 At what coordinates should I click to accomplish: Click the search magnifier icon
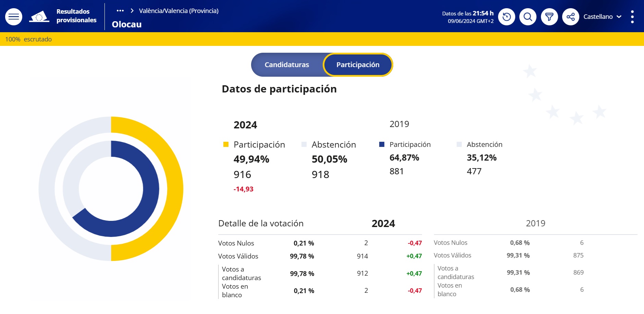tap(528, 17)
